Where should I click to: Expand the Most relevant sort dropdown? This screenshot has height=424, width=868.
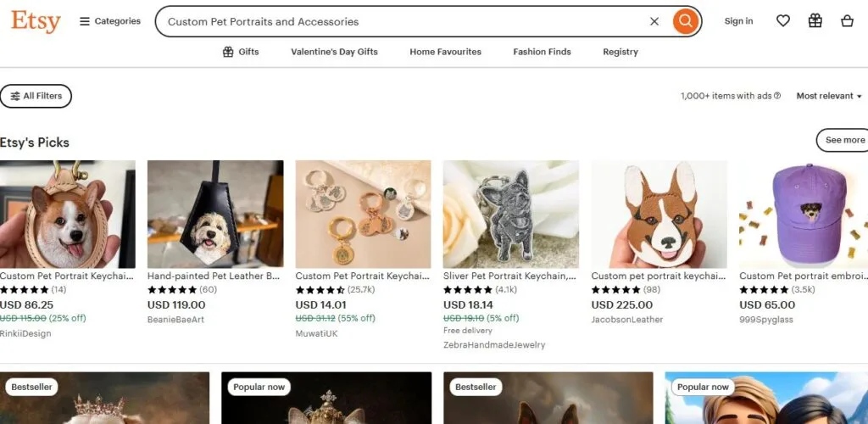click(829, 96)
